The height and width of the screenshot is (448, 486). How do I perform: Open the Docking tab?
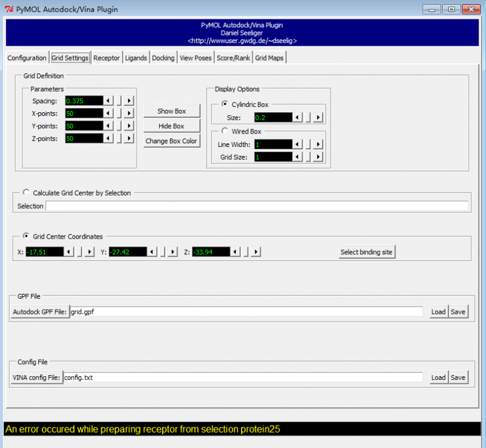tap(163, 58)
